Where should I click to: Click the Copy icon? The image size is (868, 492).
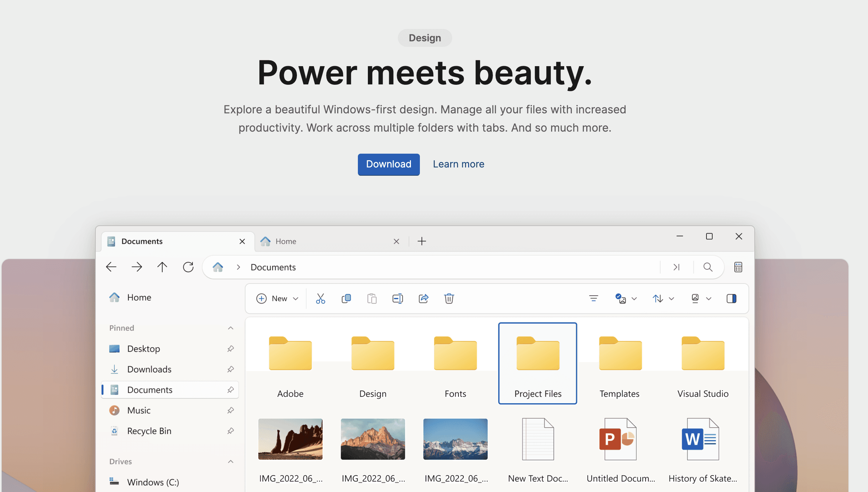[x=346, y=298]
